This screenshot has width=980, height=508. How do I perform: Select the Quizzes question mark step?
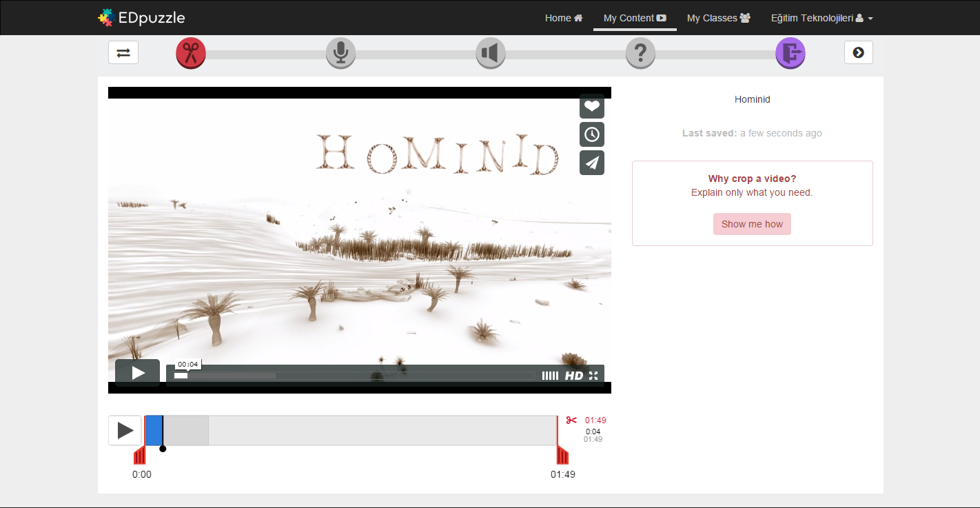(x=640, y=53)
